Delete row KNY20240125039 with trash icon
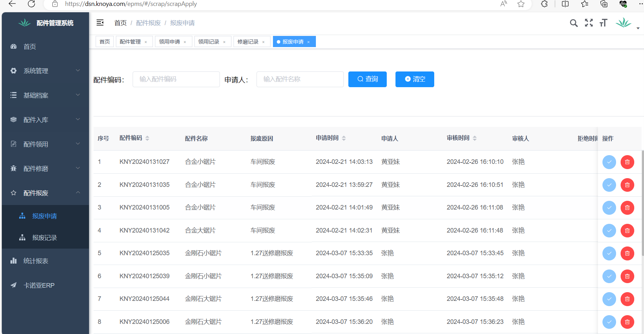644x334 pixels. [x=627, y=276]
